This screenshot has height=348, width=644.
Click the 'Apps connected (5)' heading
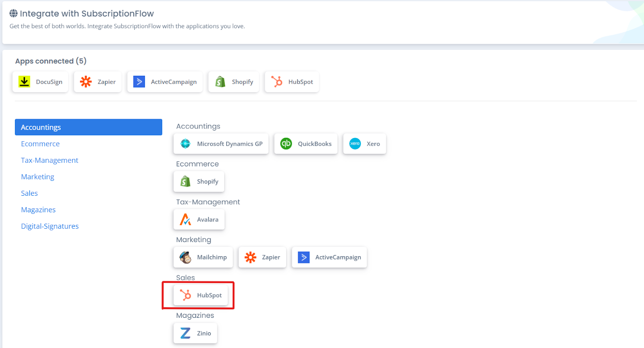pos(51,61)
